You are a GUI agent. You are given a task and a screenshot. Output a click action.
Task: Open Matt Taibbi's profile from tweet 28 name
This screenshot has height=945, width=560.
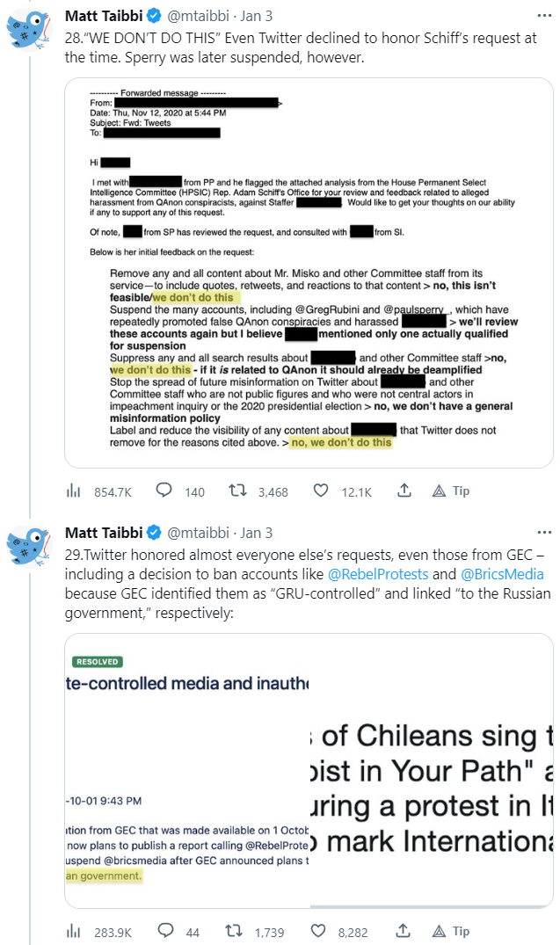tap(103, 15)
